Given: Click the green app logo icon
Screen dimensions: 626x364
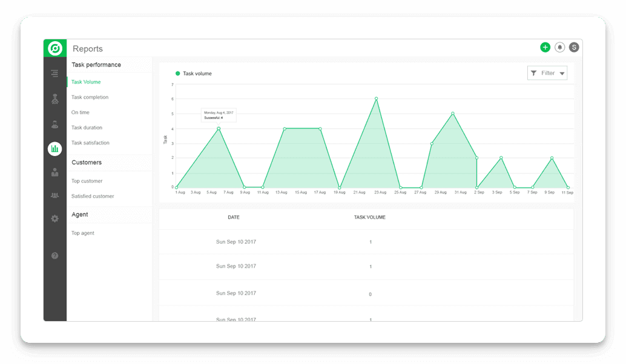Looking at the screenshot, I should (x=55, y=48).
